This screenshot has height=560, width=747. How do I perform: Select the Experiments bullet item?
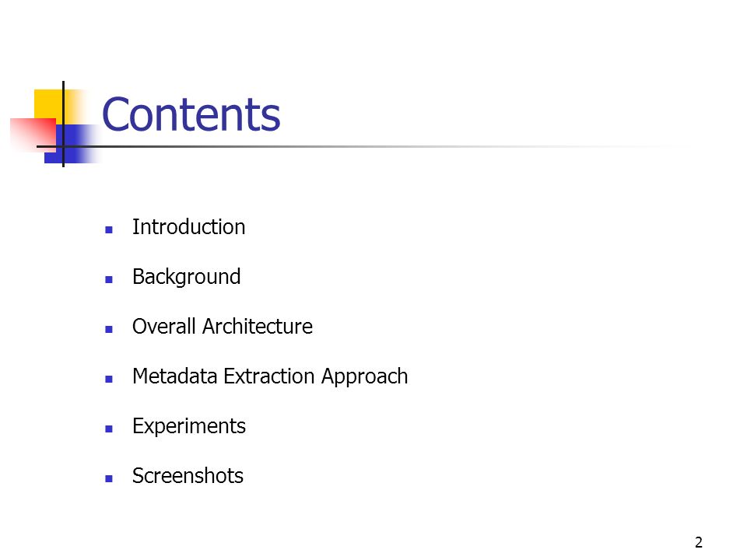pyautogui.click(x=189, y=427)
